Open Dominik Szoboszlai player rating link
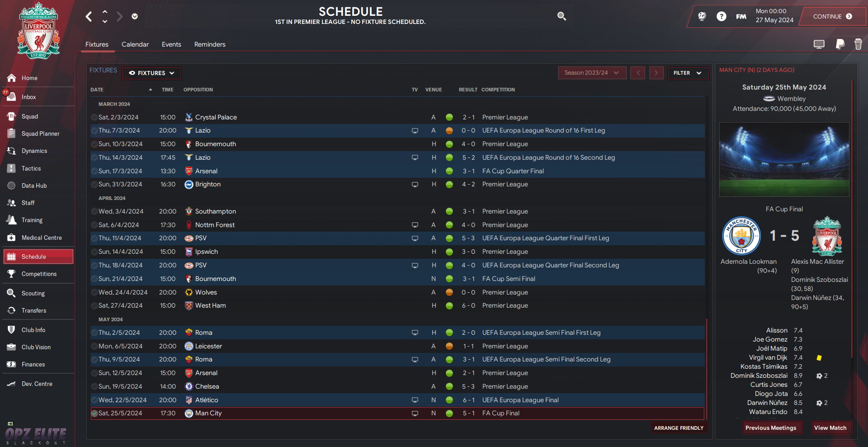The image size is (868, 447). (759, 376)
